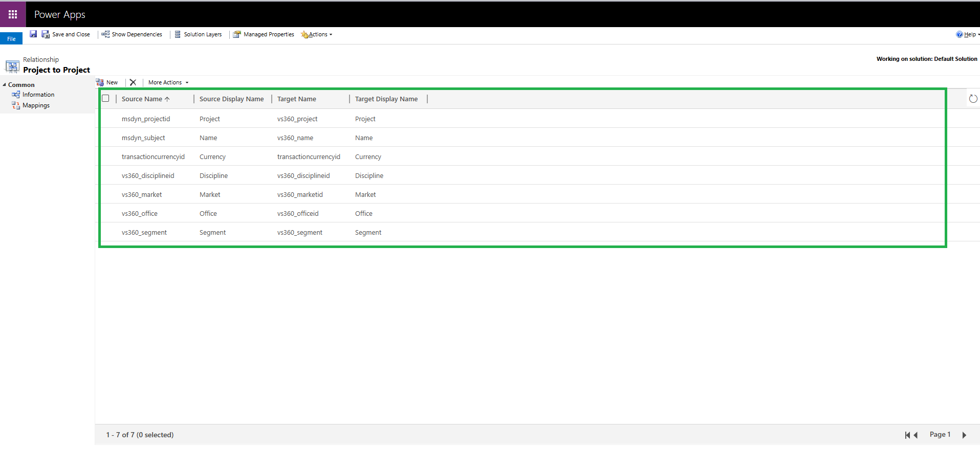Expand the Actions dropdown menu
980x471 pixels.
(x=317, y=34)
